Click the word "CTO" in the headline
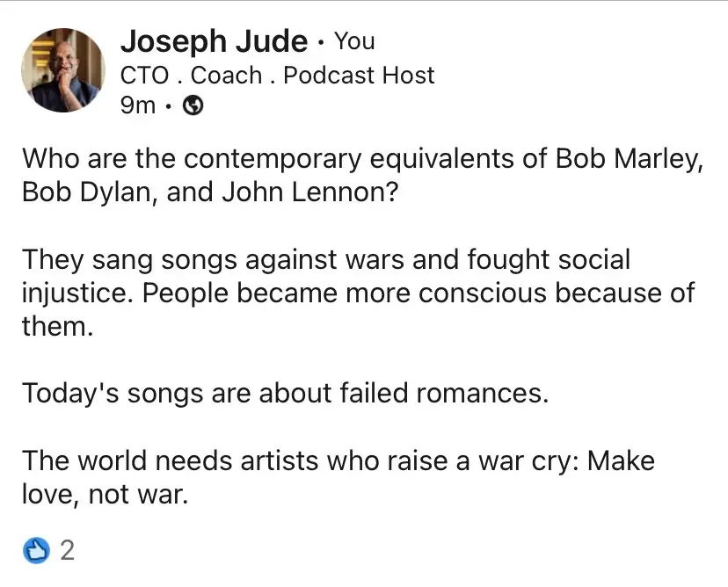This screenshot has width=728, height=587. [x=145, y=76]
